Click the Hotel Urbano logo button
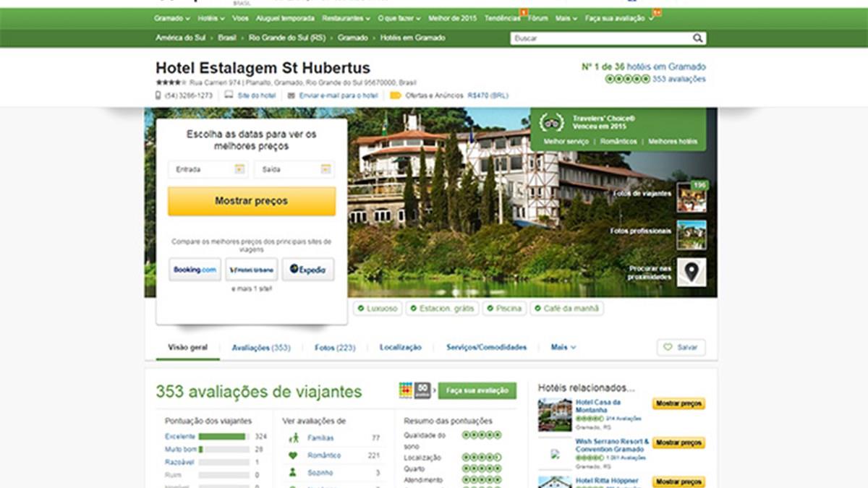The image size is (868, 488). (251, 270)
